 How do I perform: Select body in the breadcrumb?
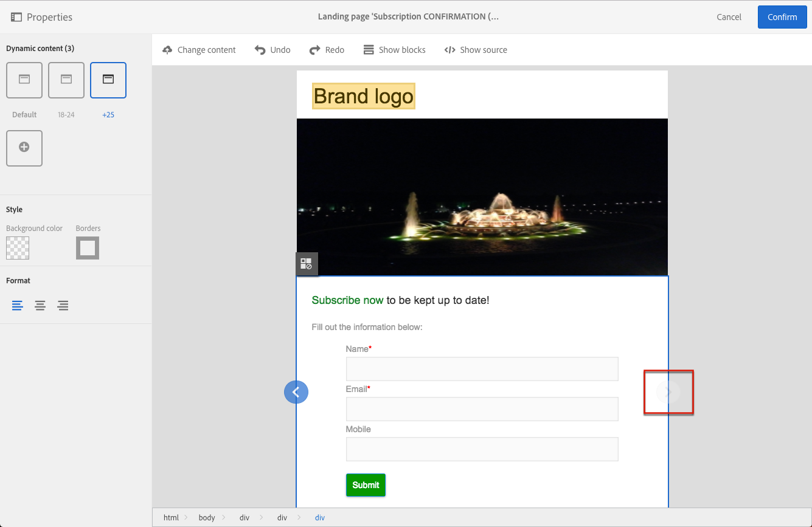point(207,518)
